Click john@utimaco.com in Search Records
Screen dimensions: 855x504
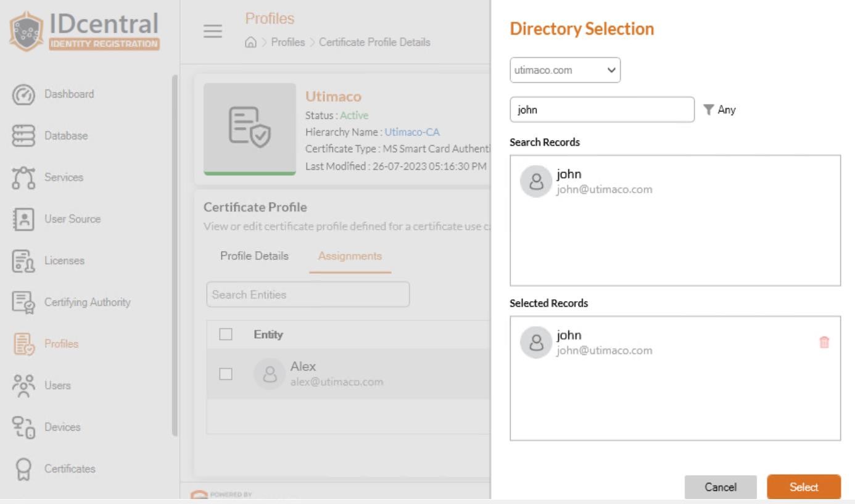click(605, 189)
